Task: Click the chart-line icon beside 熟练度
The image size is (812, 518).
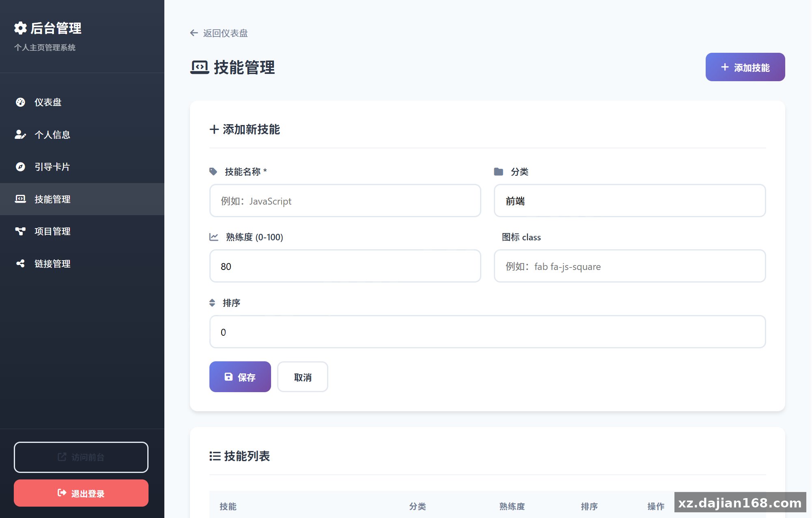Action: tap(213, 237)
